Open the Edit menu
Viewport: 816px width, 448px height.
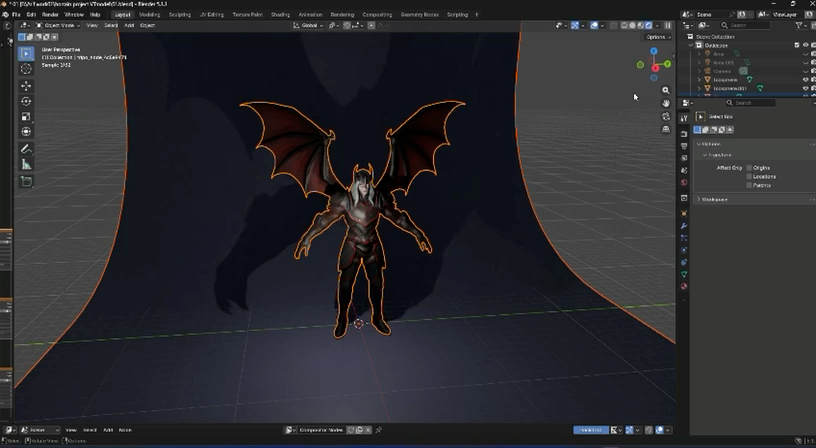31,15
